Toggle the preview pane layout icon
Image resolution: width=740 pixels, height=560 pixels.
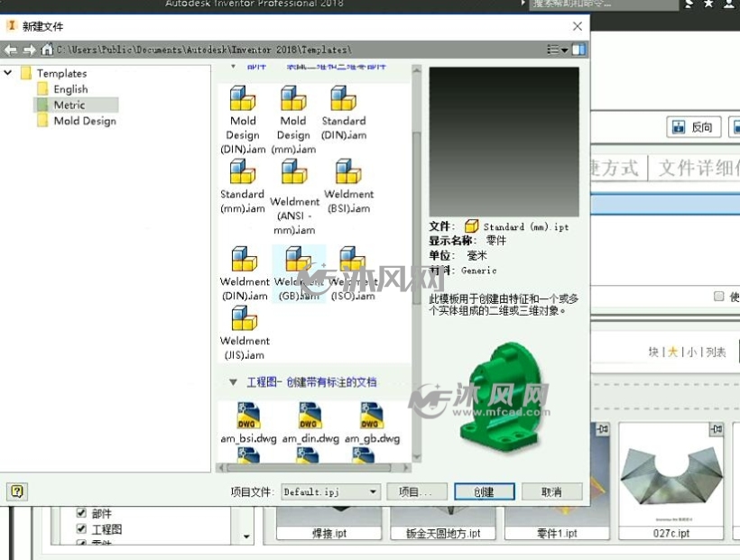578,49
